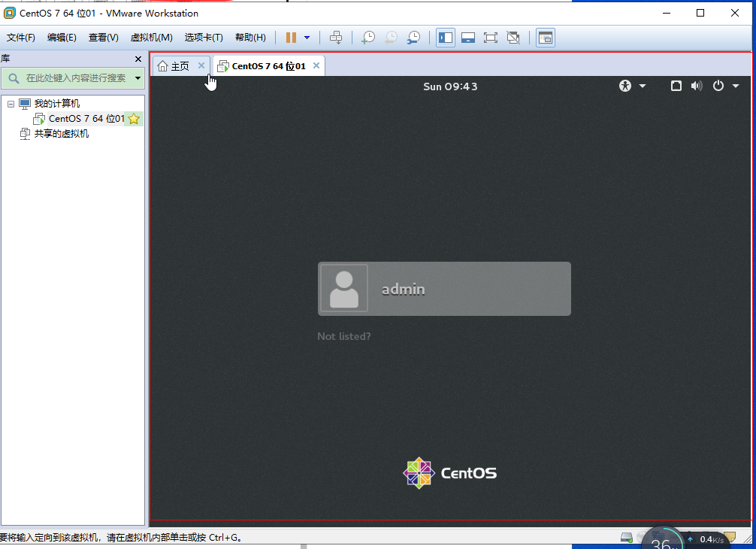Viewport: 756px width, 549px height.
Task: Close the library panel
Action: (x=138, y=59)
